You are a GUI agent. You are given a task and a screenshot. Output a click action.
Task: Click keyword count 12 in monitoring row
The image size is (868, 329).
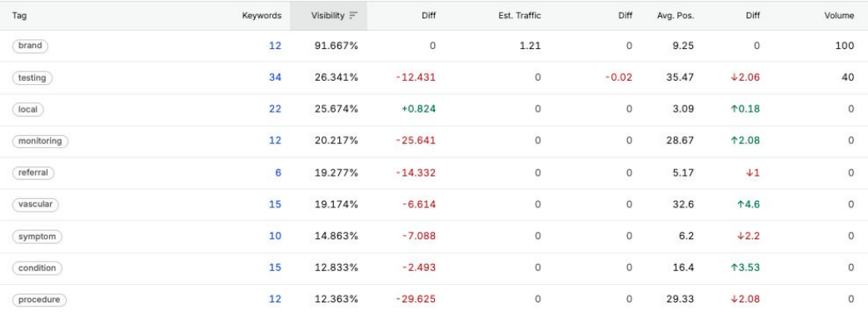[275, 141]
